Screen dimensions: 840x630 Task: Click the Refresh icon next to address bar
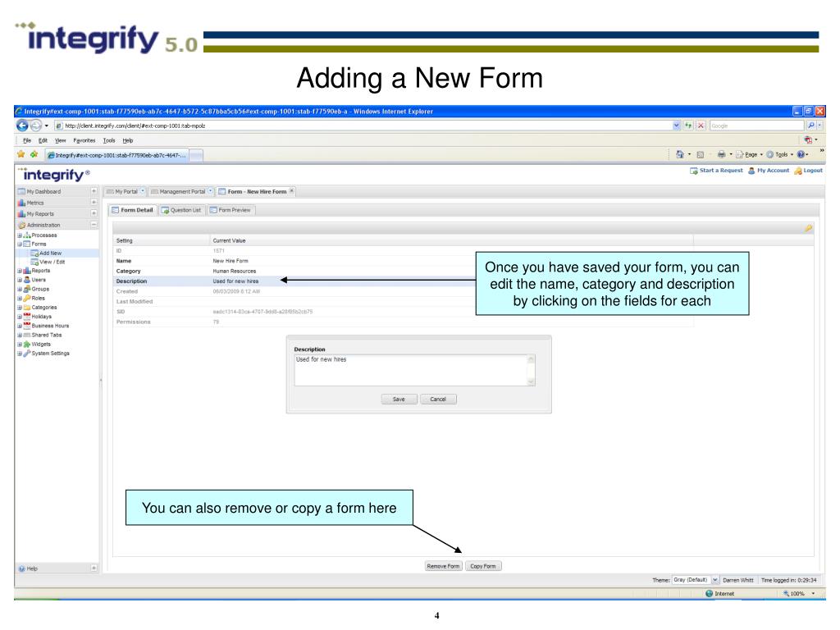(x=688, y=126)
